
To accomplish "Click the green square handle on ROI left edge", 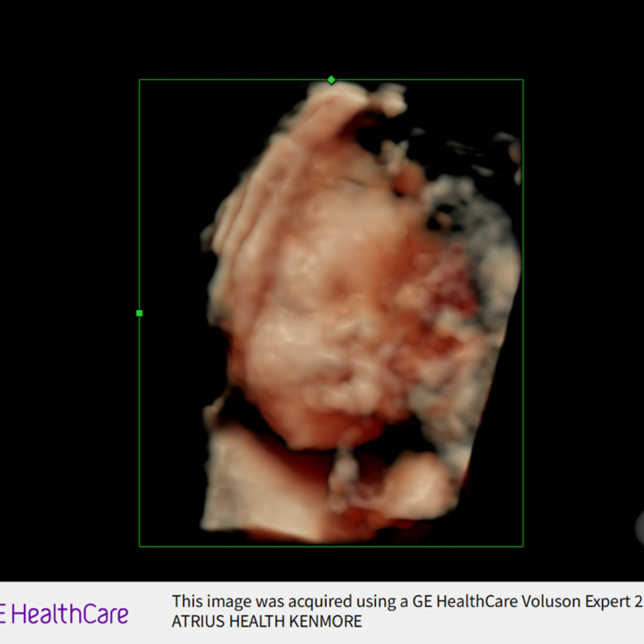I will 140,313.
